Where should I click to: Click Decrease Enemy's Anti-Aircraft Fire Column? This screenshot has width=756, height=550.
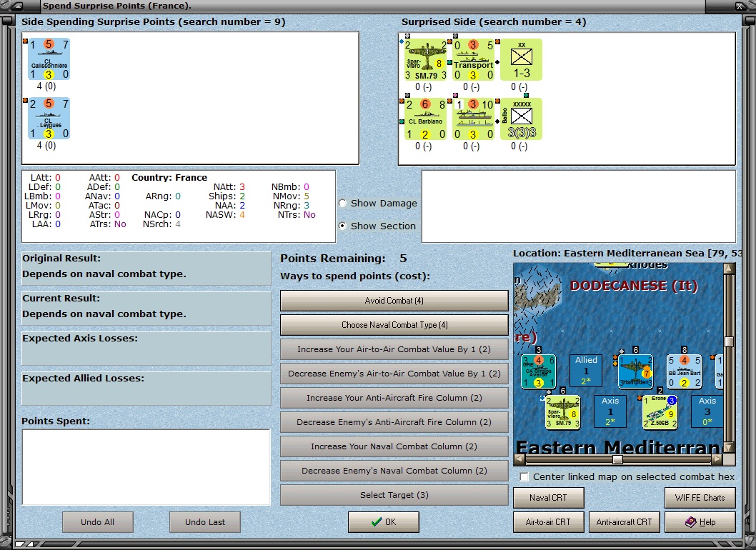394,422
